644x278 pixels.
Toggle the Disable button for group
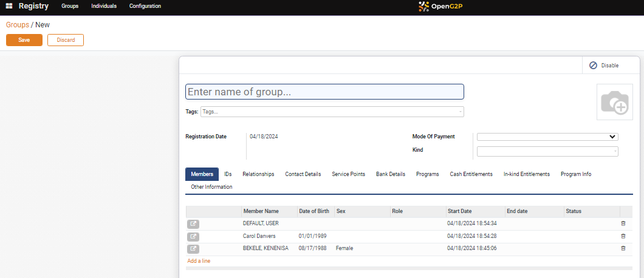(x=604, y=66)
